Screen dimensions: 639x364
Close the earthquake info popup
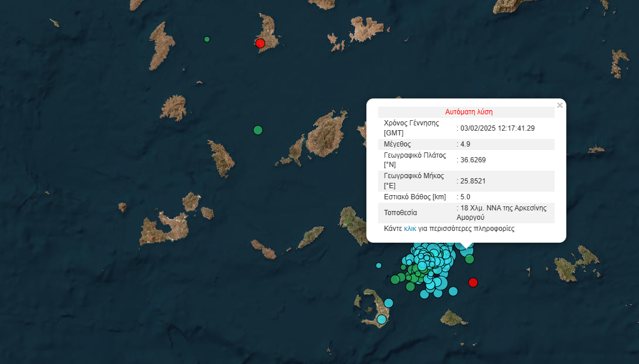point(560,106)
